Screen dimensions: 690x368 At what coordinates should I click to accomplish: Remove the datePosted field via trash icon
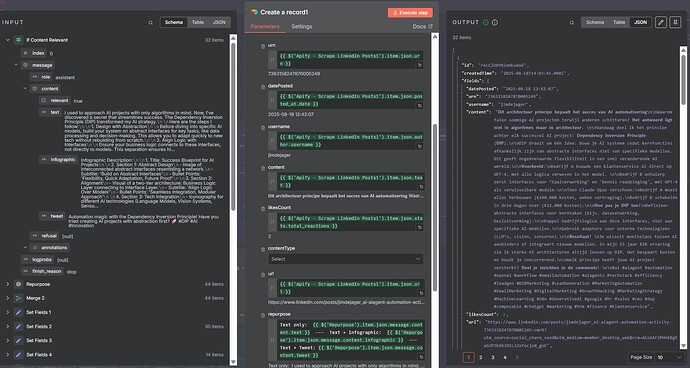coord(263,86)
